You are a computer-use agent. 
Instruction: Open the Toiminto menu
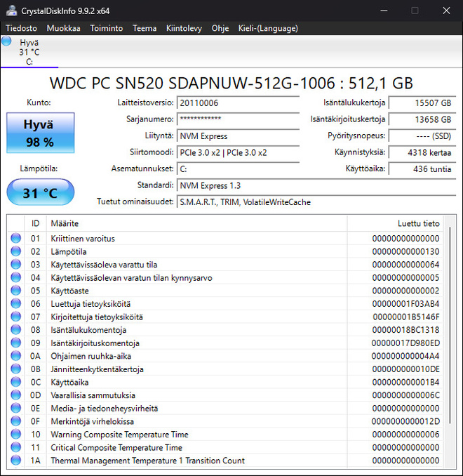coord(107,28)
